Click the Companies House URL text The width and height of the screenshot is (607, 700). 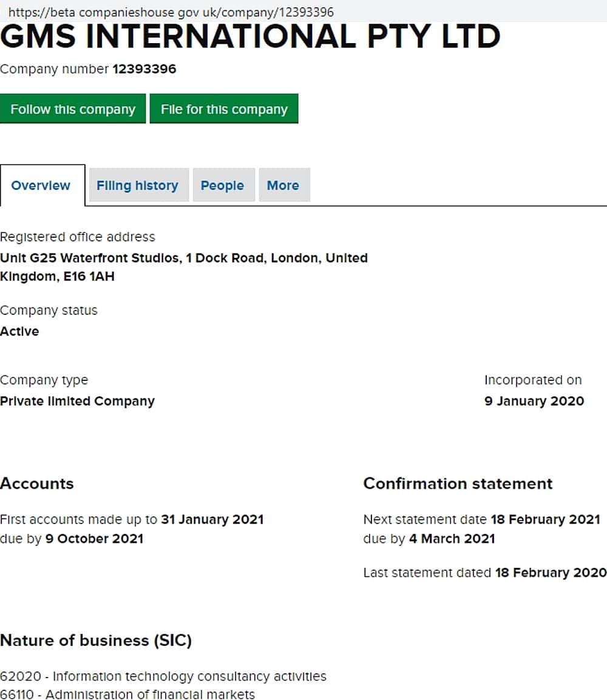[x=171, y=12]
